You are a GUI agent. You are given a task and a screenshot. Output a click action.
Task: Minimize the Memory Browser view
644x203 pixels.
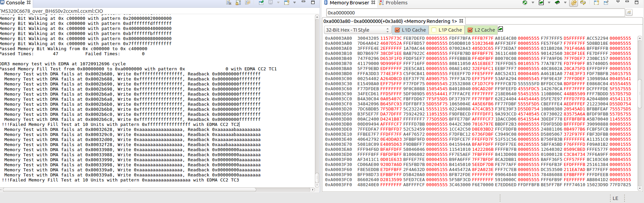tap(627, 2)
